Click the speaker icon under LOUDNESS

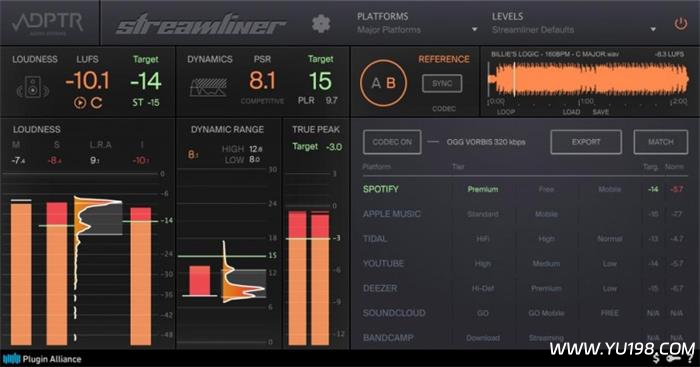point(33,87)
